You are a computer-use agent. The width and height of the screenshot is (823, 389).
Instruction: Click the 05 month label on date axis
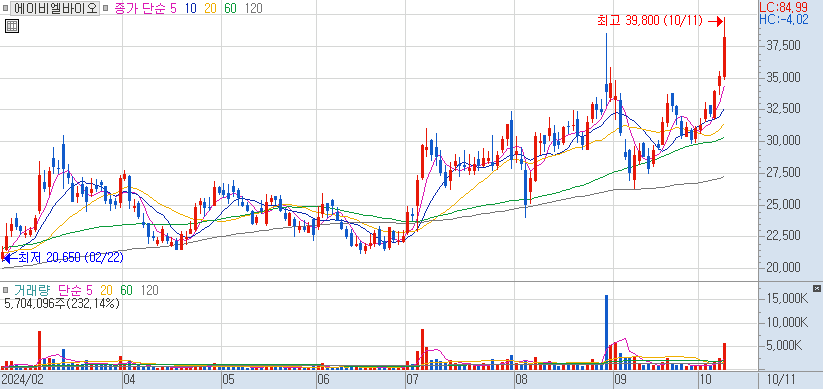point(228,379)
